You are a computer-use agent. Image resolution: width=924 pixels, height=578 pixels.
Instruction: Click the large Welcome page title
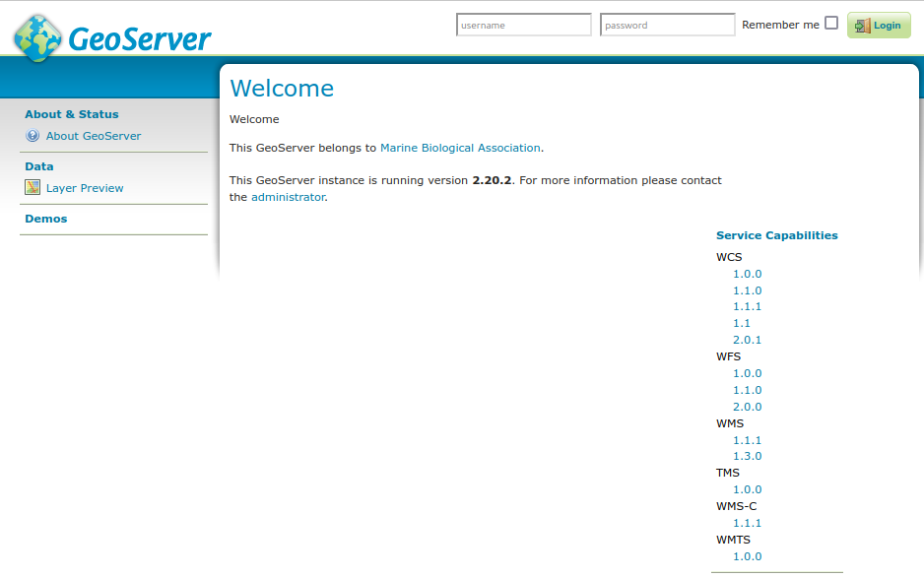pyautogui.click(x=282, y=89)
